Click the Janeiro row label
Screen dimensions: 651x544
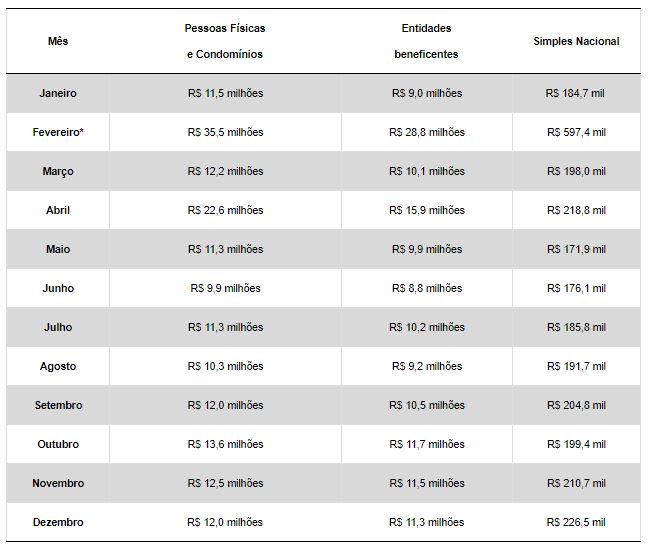pos(58,93)
